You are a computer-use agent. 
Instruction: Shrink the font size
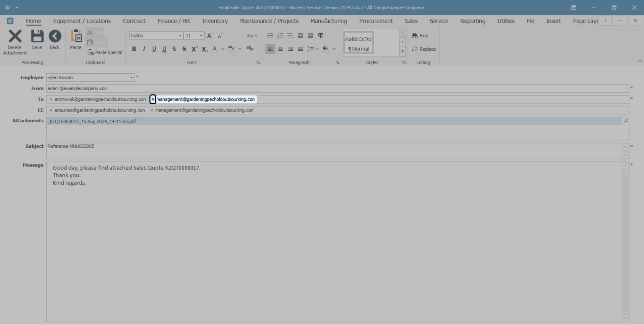point(220,36)
